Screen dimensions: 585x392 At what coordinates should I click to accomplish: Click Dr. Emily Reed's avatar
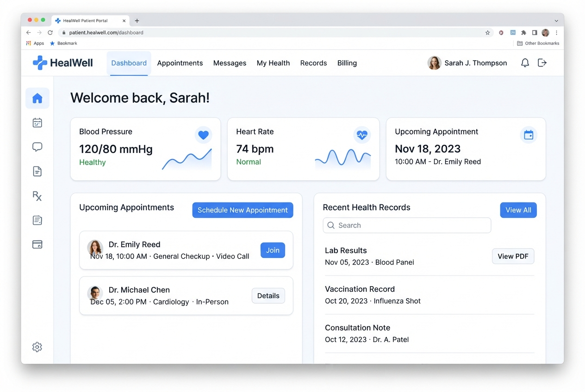point(95,247)
